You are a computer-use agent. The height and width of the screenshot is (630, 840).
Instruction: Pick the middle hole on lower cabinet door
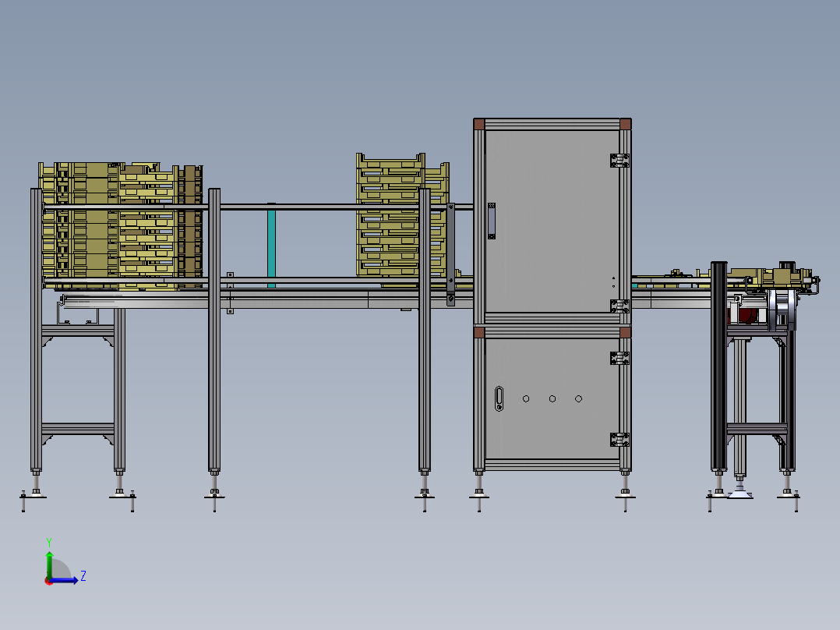click(x=552, y=399)
